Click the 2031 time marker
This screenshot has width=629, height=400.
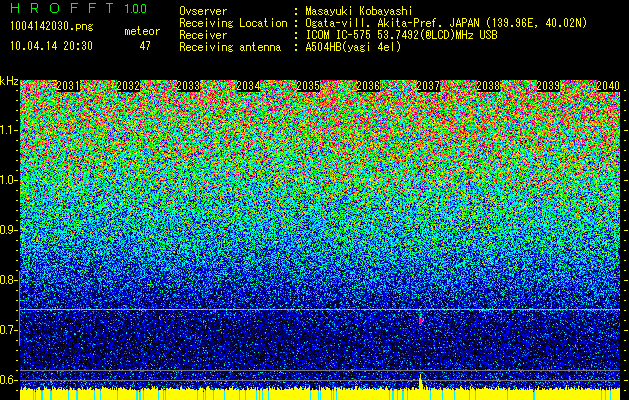tap(68, 86)
